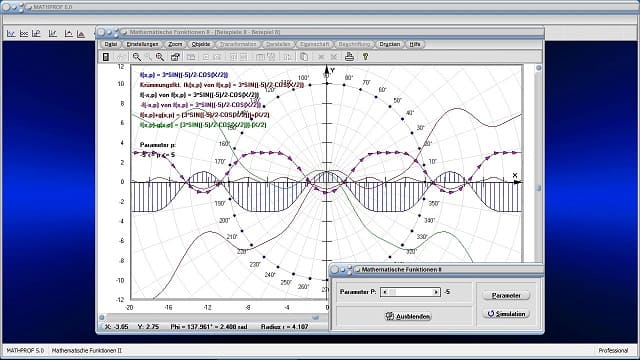
Task: Click the -5 value next to the Parameter slider
Action: [447, 292]
